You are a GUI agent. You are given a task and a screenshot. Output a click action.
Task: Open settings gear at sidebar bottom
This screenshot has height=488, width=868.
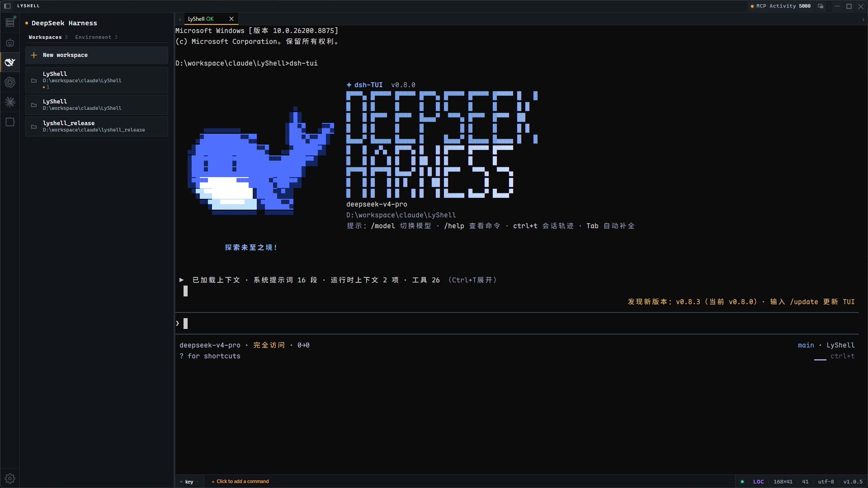[x=10, y=478]
